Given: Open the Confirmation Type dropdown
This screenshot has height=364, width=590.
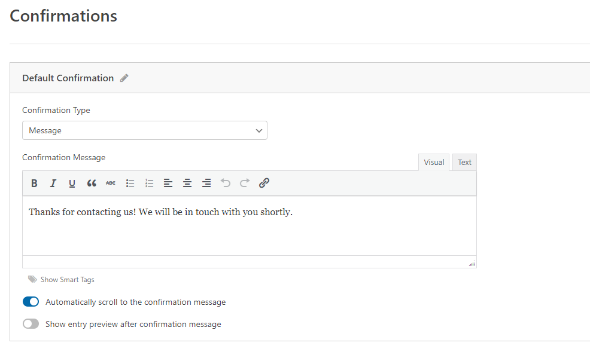Looking at the screenshot, I should pos(144,130).
